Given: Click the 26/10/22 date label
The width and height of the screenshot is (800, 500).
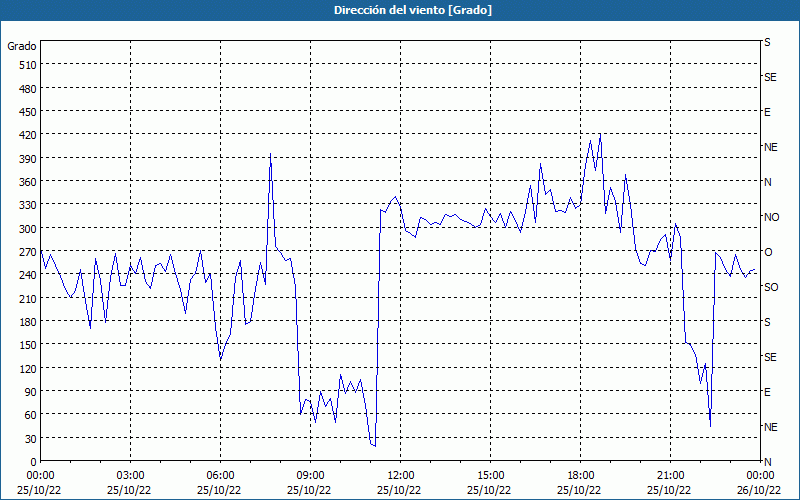Looking at the screenshot, I should tap(760, 490).
